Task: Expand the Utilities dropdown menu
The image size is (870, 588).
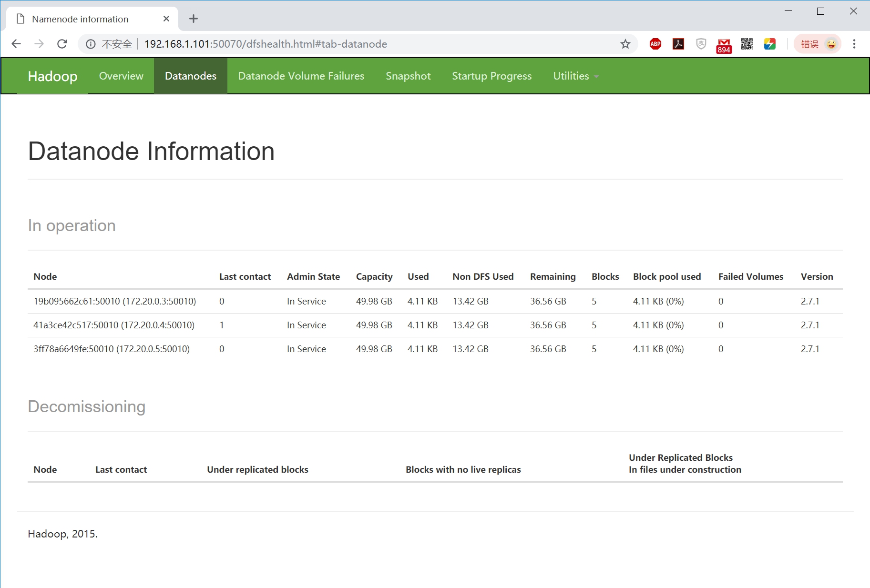Action: click(576, 76)
